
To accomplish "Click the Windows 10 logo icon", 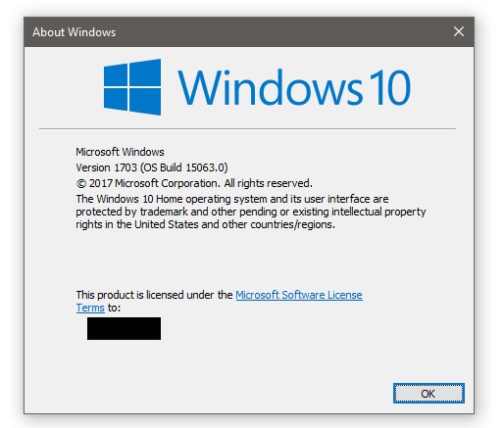I will coord(132,87).
